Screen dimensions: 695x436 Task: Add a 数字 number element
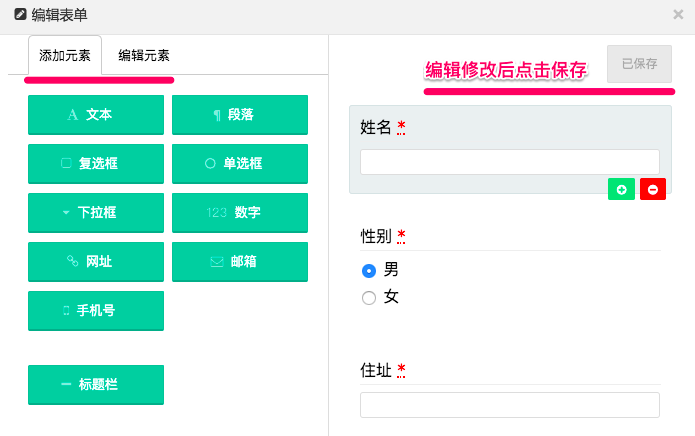tap(240, 212)
